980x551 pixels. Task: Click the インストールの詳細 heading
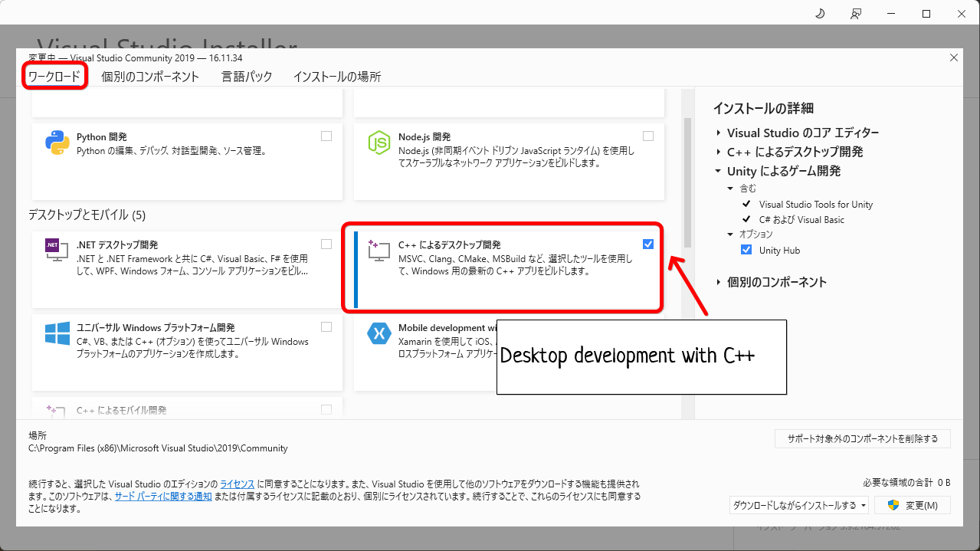pos(763,108)
